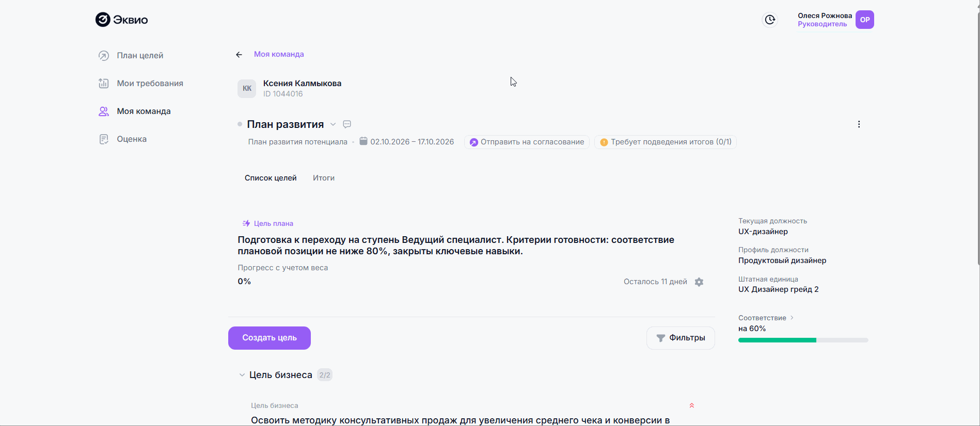Open the history clock icon
The width and height of the screenshot is (980, 426).
point(770,20)
